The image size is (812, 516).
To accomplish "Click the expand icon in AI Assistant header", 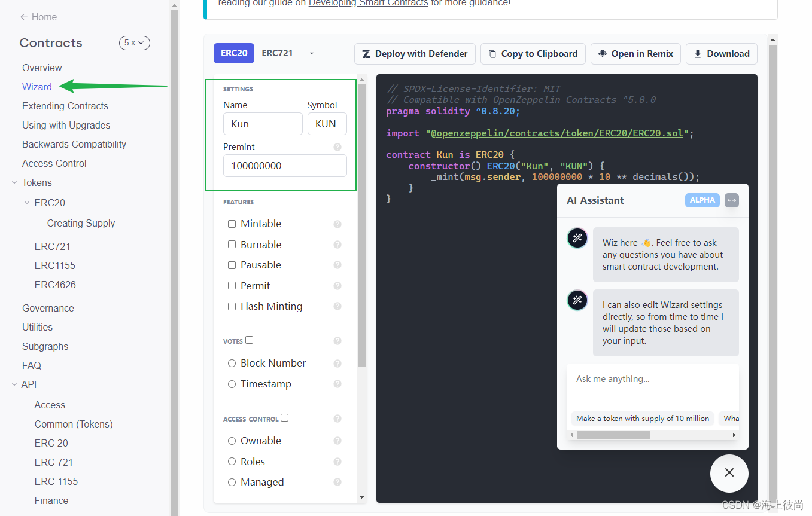I will tap(731, 200).
